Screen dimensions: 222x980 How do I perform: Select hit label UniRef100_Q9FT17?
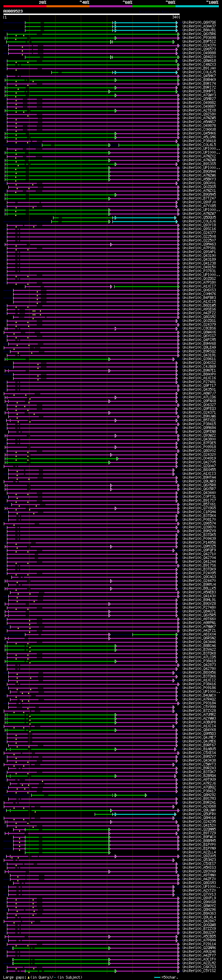[x=199, y=386]
